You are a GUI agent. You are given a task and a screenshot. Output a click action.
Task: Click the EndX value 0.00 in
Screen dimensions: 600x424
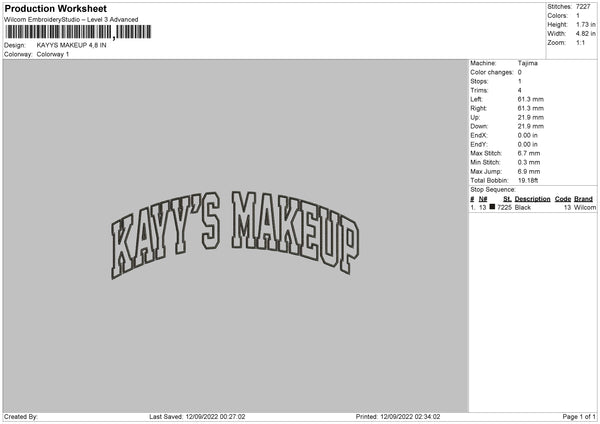click(x=528, y=135)
